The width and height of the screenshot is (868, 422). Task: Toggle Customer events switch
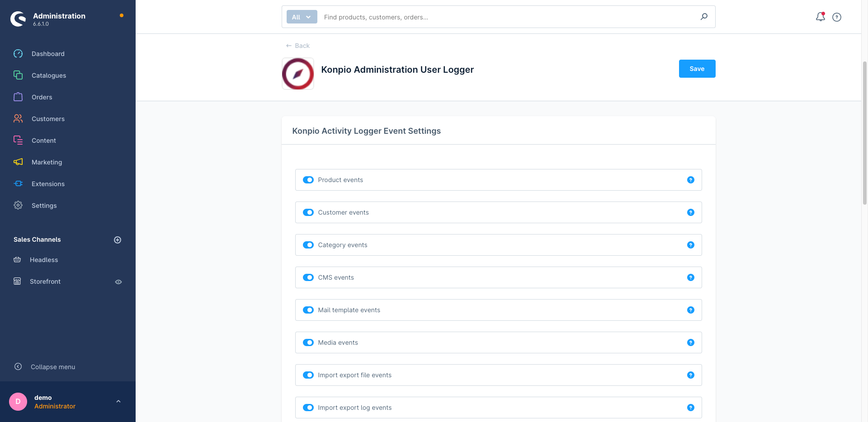click(x=308, y=212)
